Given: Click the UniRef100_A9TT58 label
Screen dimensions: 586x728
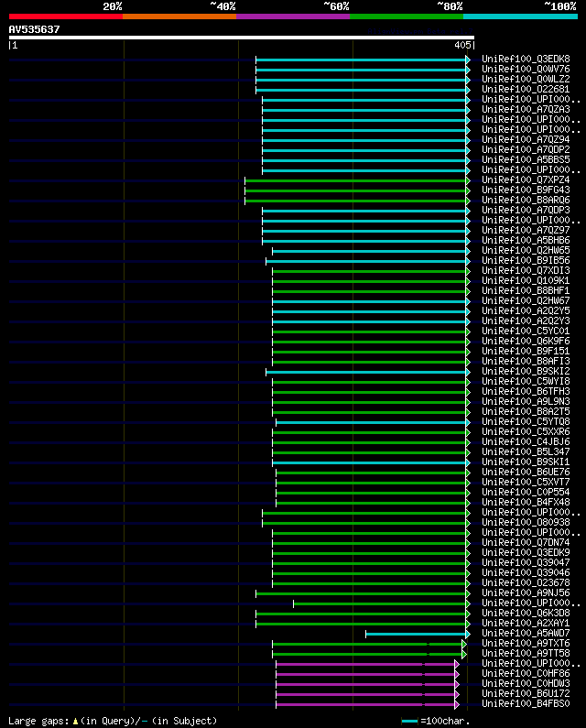Looking at the screenshot, I should [526, 653].
